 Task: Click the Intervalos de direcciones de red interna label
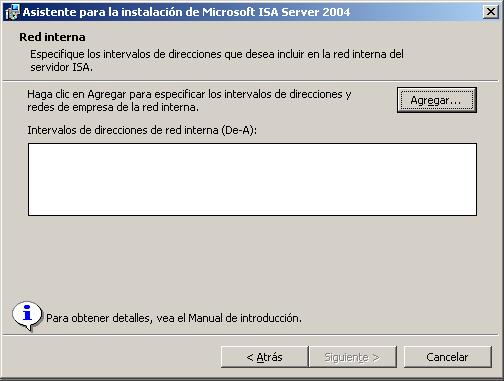(142, 130)
